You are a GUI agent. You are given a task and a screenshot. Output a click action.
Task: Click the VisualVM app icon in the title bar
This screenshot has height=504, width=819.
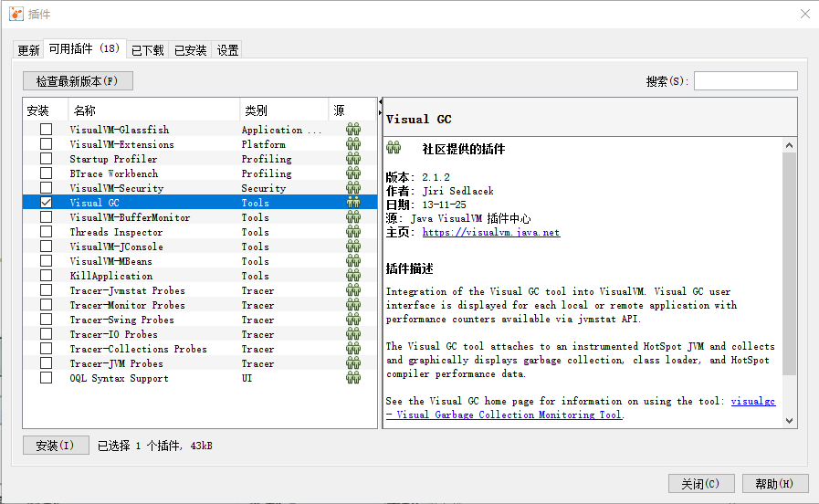pos(16,14)
